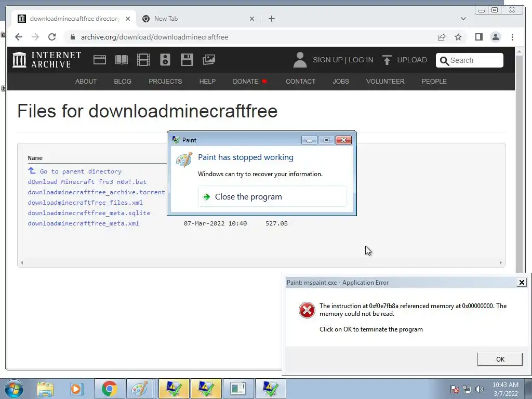This screenshot has width=532, height=399.
Task: Click the volume speaker tray icon
Action: (x=480, y=389)
